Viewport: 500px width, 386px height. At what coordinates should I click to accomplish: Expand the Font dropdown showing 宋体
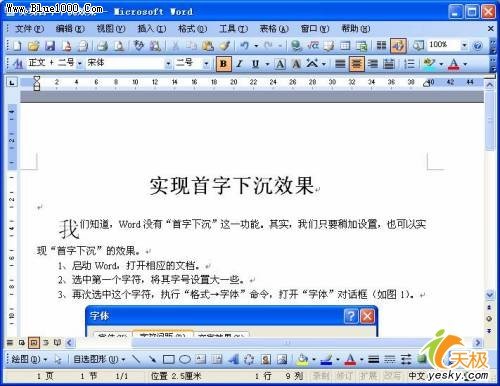point(168,63)
